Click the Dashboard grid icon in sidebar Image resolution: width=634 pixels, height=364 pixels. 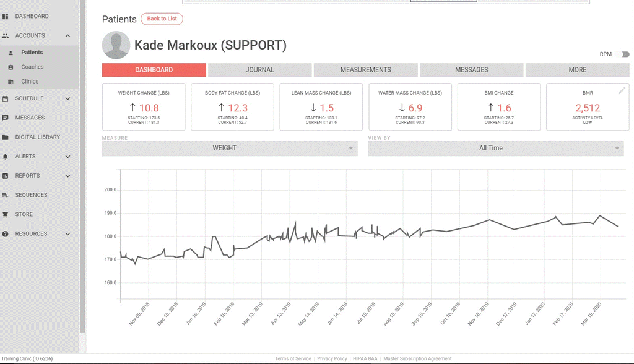[6, 16]
